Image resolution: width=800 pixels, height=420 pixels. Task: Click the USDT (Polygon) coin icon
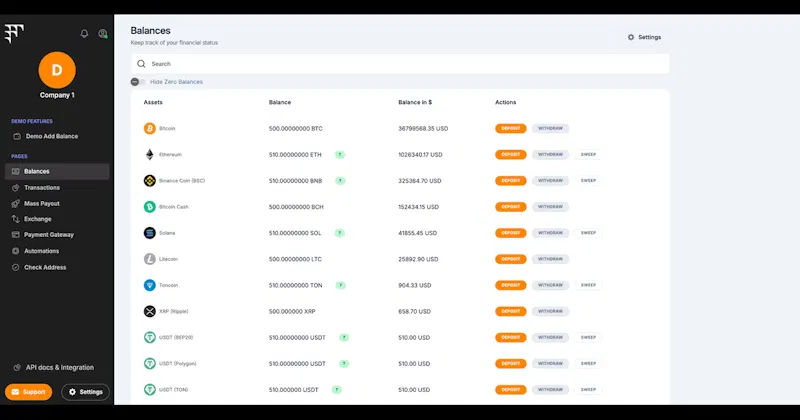149,363
